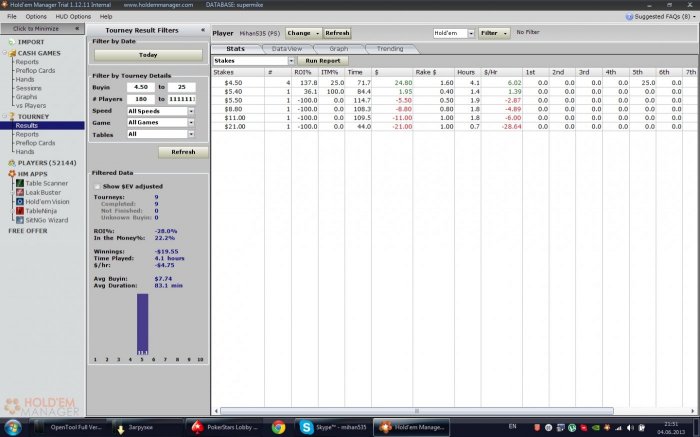The height and width of the screenshot is (437, 700).
Task: Click the minimum Buyin input field
Action: (141, 87)
